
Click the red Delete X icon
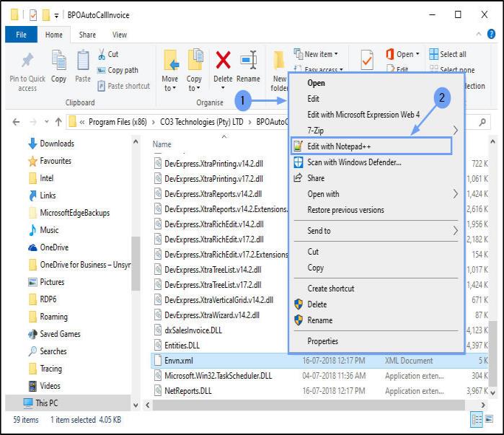point(223,60)
